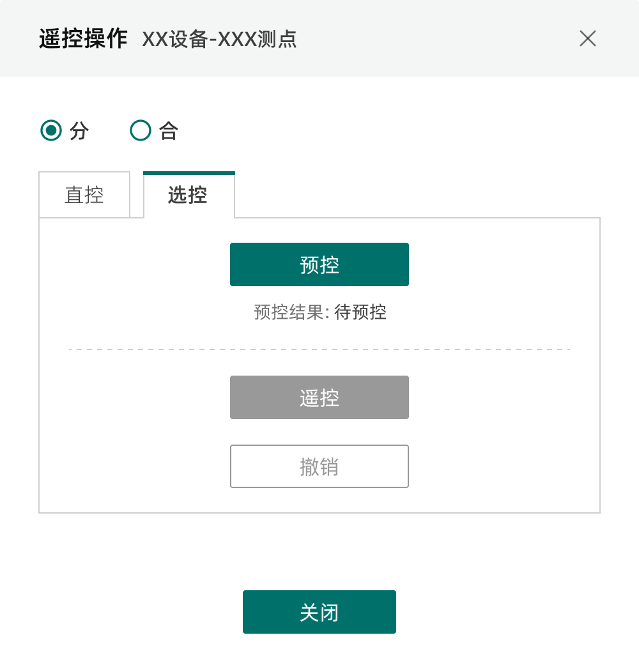
Task: Click the inner dot of the 分 radio
Action: point(50,131)
